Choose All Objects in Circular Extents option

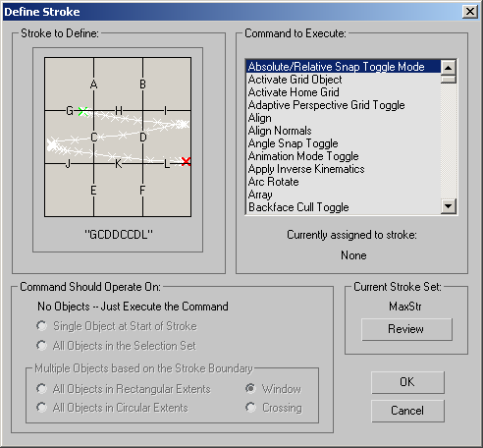coord(41,408)
